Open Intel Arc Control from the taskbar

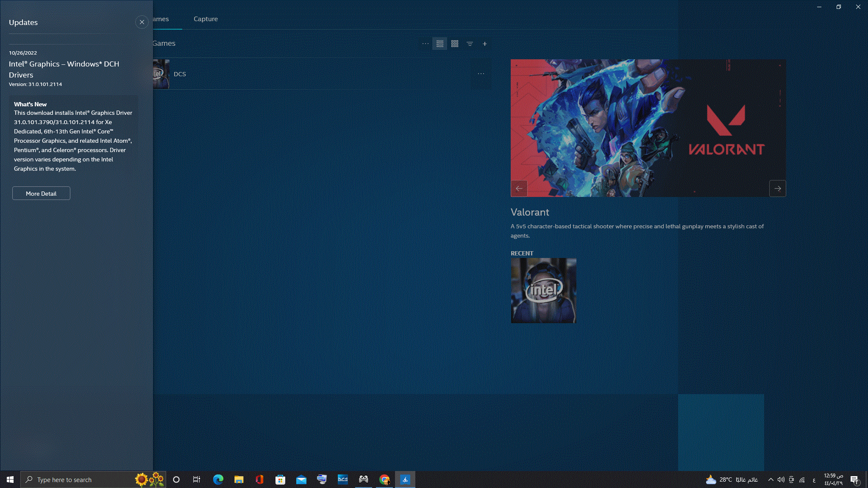tap(405, 480)
